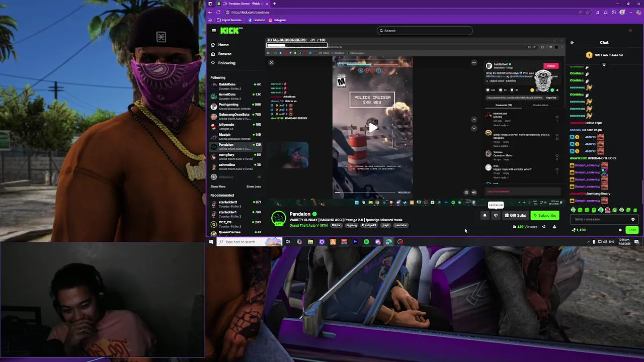Close the video overlay with X button
This screenshot has width=644, height=362.
[271, 63]
